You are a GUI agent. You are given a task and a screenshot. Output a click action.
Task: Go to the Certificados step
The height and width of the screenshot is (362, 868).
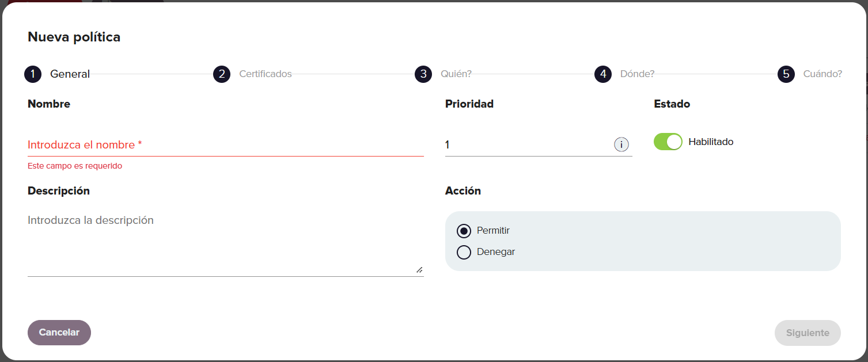266,74
